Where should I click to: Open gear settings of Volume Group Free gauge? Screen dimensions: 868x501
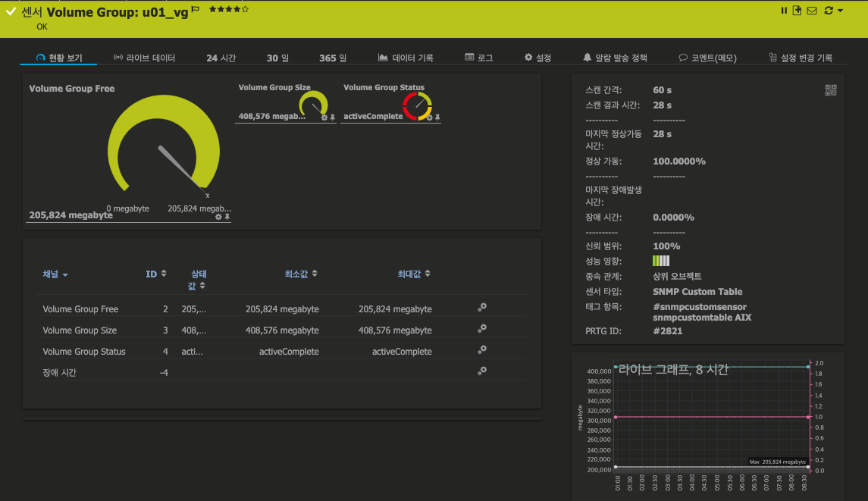[218, 217]
